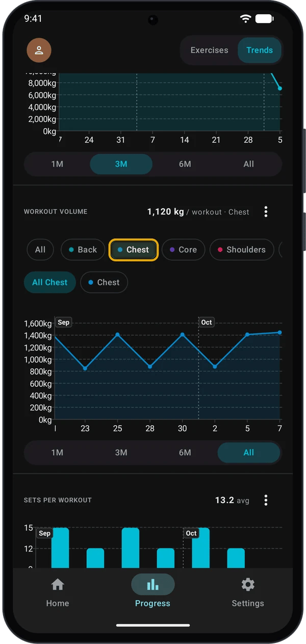Tap the 9:41 clock in status bar
The height and width of the screenshot is (644, 306).
(33, 18)
